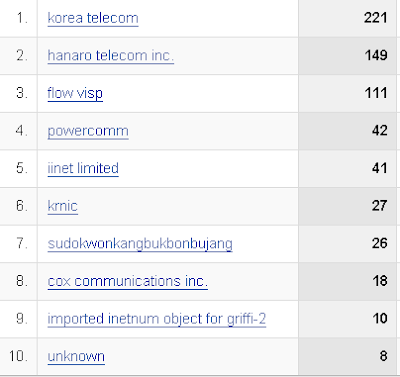Image resolution: width=400 pixels, height=377 pixels.
Task: Open the sudokwonkangbukbonbujang link
Action: point(140,244)
